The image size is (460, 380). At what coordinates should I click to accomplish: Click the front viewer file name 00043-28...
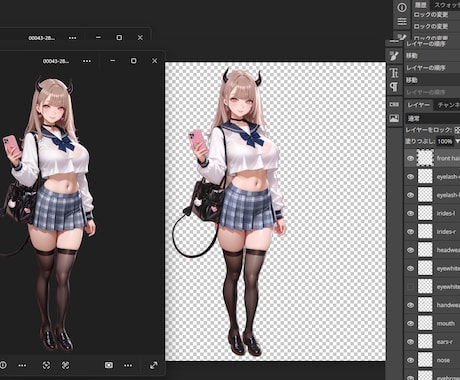56,61
